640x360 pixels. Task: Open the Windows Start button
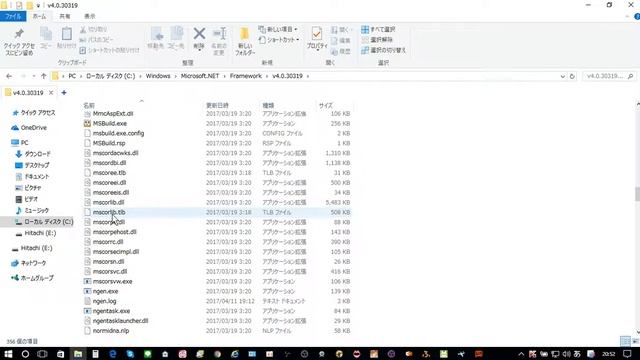[x=8, y=353]
